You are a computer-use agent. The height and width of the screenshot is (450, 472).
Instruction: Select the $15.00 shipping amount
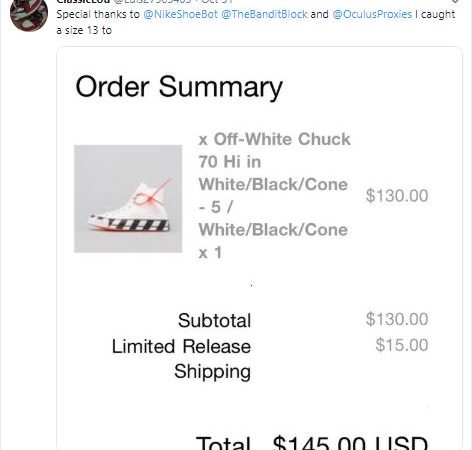tap(402, 345)
